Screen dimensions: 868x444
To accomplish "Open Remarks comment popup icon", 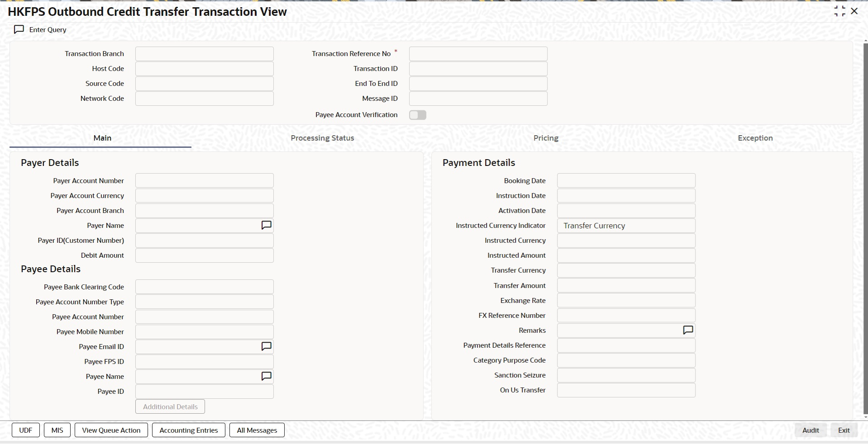I will tap(687, 331).
